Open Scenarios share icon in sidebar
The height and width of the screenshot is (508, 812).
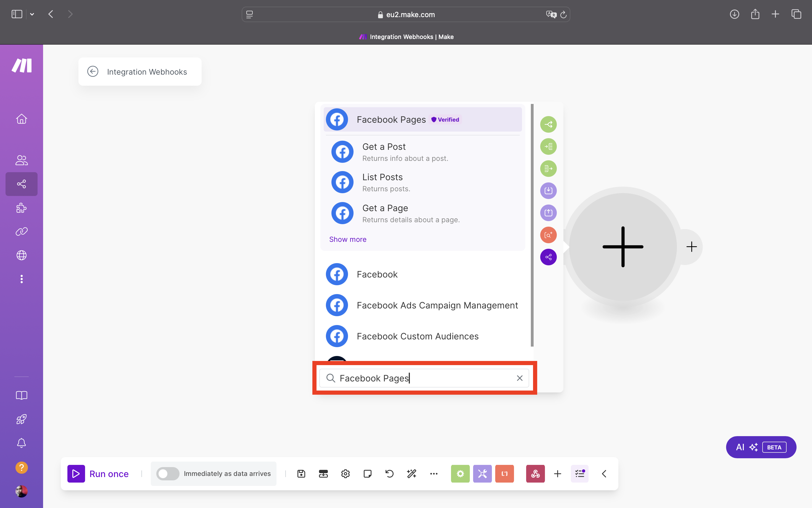pos(22,184)
